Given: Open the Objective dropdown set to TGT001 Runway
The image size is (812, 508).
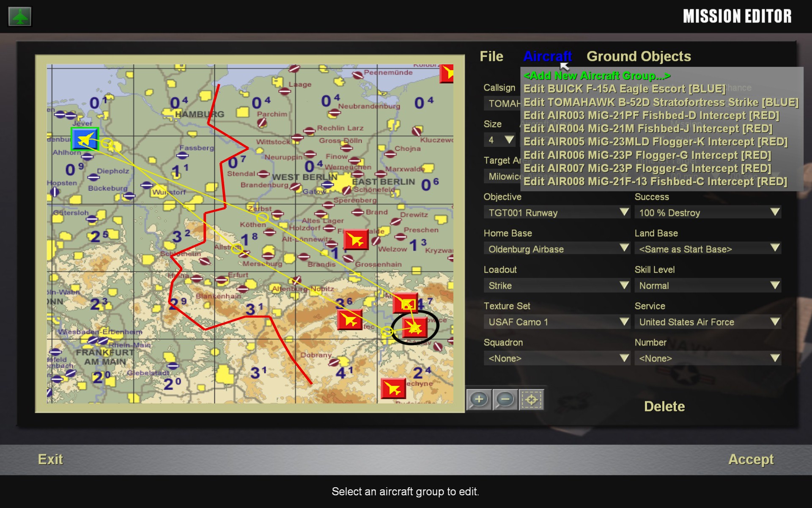Looking at the screenshot, I should coord(557,213).
